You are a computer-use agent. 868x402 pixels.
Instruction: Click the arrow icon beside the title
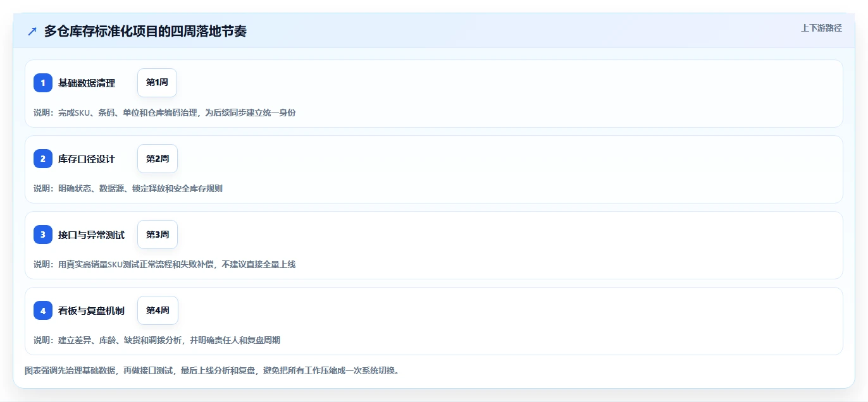[x=32, y=31]
